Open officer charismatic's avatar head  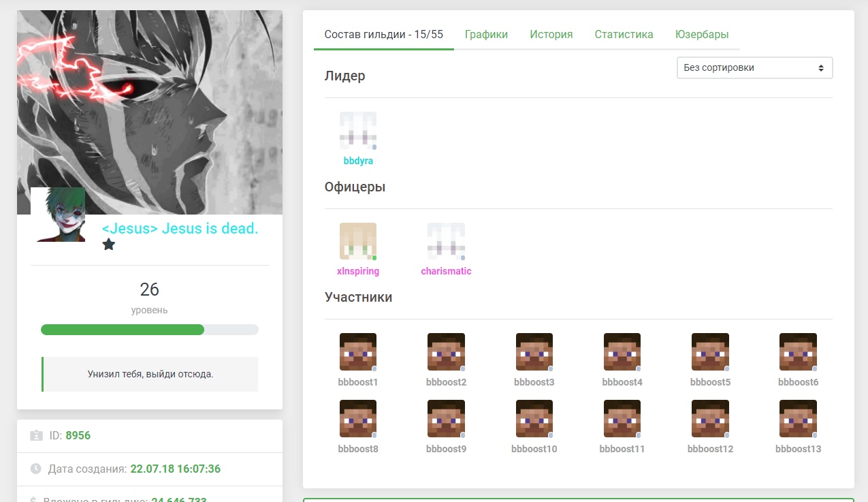(446, 241)
